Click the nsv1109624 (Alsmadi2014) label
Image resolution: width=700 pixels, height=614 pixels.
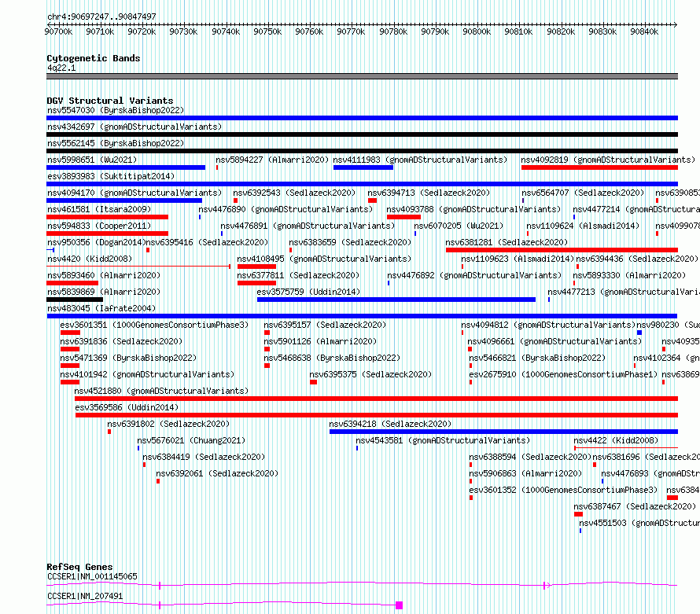(583, 226)
